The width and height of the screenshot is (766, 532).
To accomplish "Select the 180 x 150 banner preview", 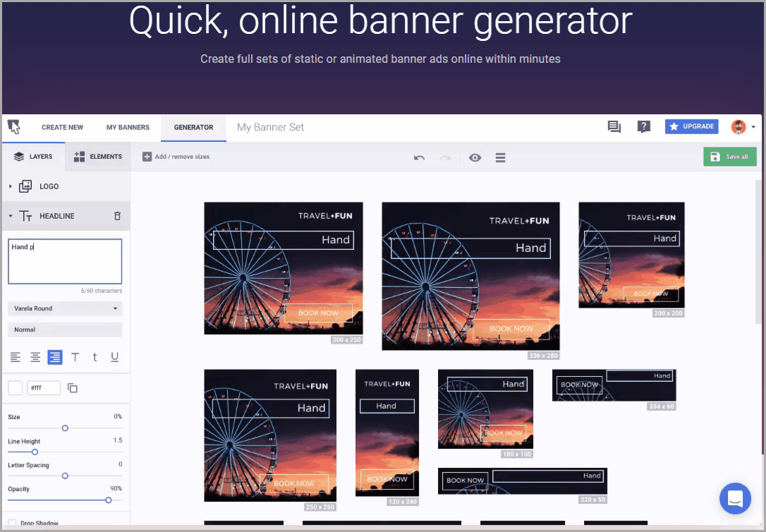I will pyautogui.click(x=485, y=409).
